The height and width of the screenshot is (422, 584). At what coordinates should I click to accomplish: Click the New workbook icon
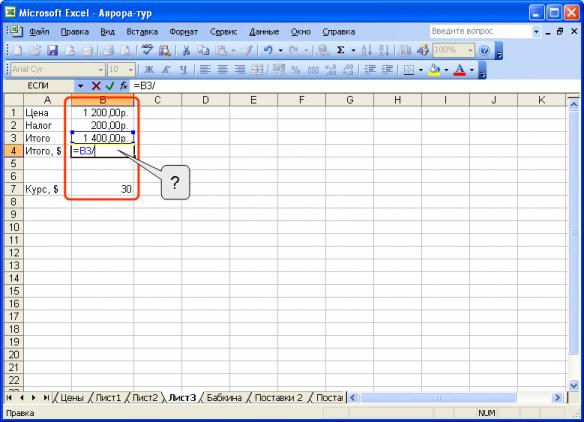tap(17, 50)
